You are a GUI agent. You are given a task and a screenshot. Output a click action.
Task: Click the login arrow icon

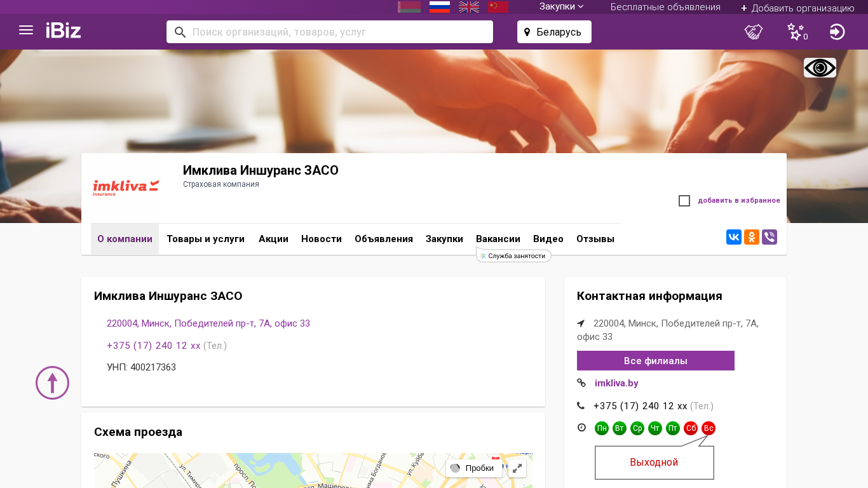tap(837, 32)
